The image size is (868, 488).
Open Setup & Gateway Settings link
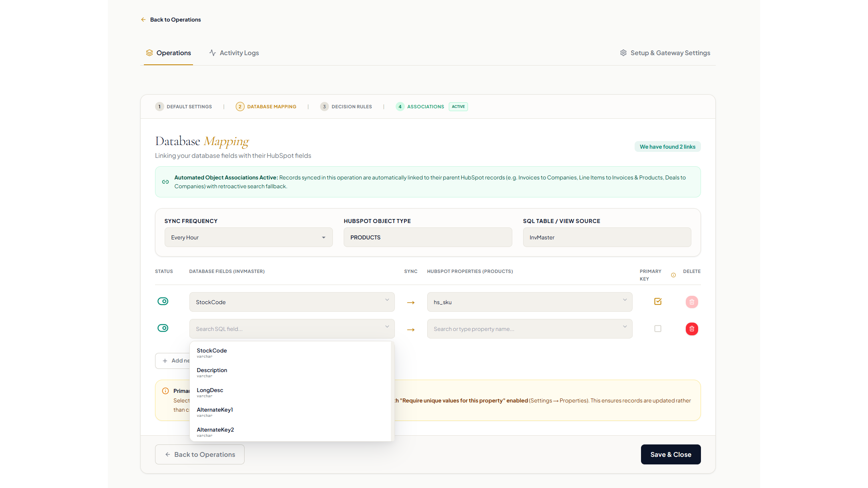pyautogui.click(x=665, y=53)
